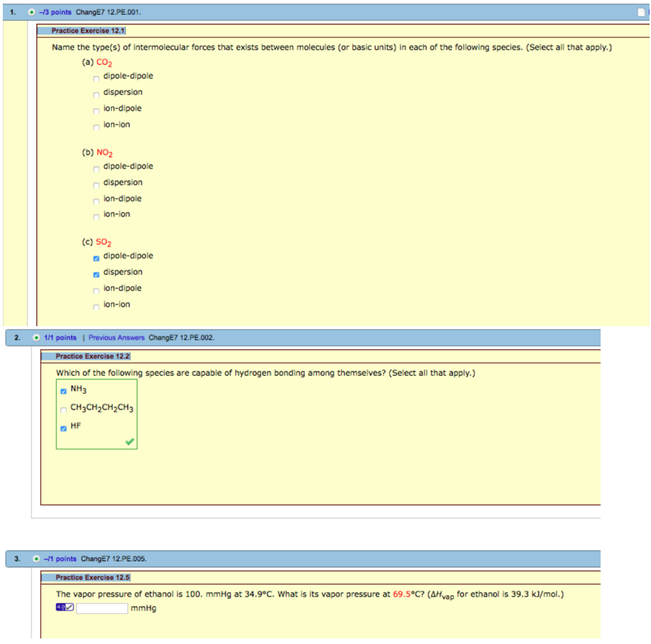Click the green checkmark in question 2
Screen dimensions: 651x644
129,442
